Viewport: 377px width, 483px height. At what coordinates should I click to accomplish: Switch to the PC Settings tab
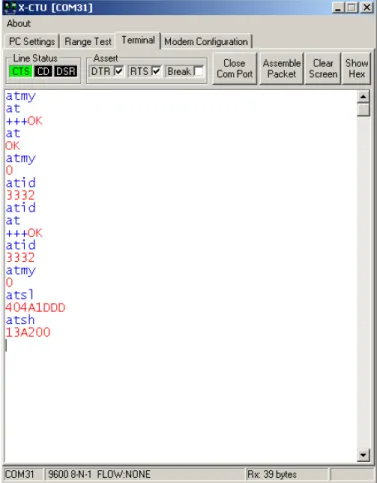pyautogui.click(x=32, y=42)
